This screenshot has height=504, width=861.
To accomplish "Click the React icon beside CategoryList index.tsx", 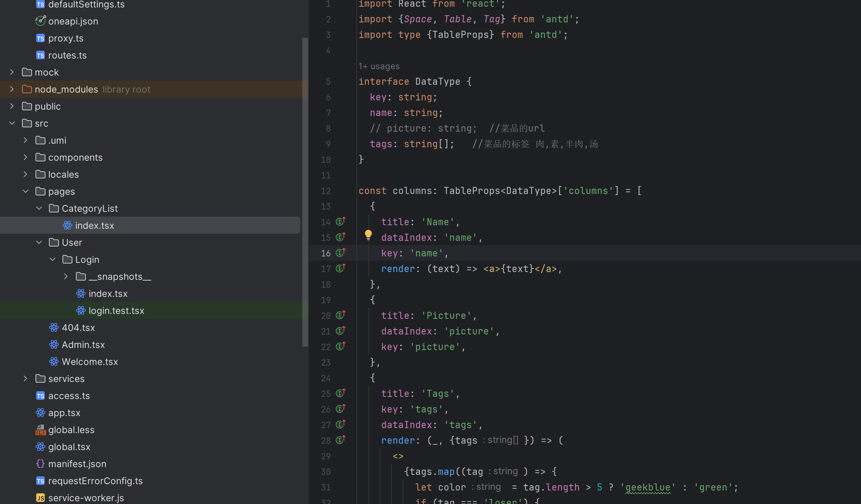I will [67, 226].
